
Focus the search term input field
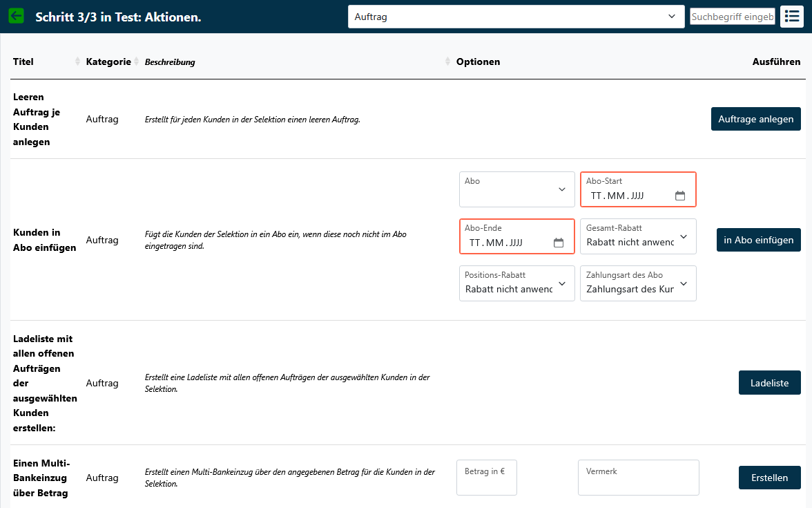click(x=732, y=17)
